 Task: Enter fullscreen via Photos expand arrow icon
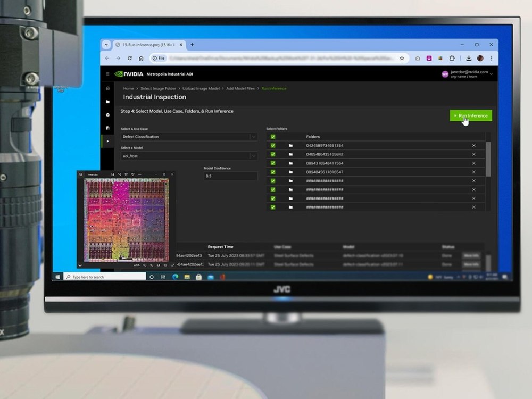point(173,265)
